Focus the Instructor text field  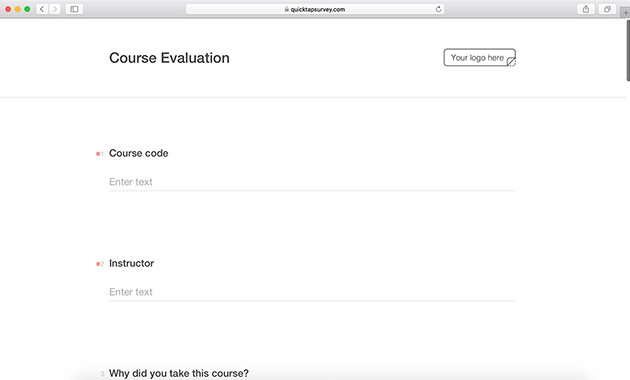(312, 292)
